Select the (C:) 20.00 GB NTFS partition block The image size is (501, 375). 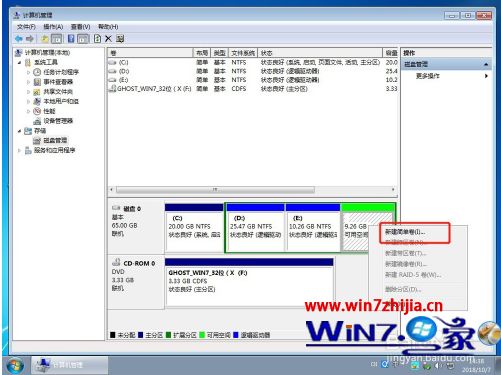tap(194, 228)
